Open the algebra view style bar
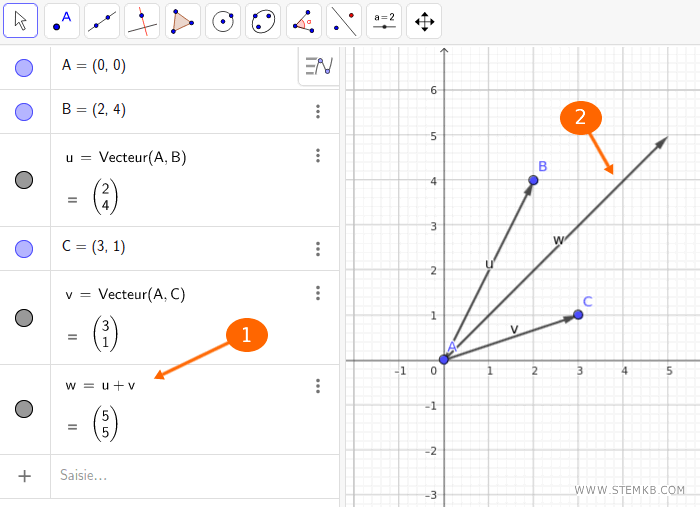Image resolution: width=700 pixels, height=507 pixels. (x=318, y=66)
